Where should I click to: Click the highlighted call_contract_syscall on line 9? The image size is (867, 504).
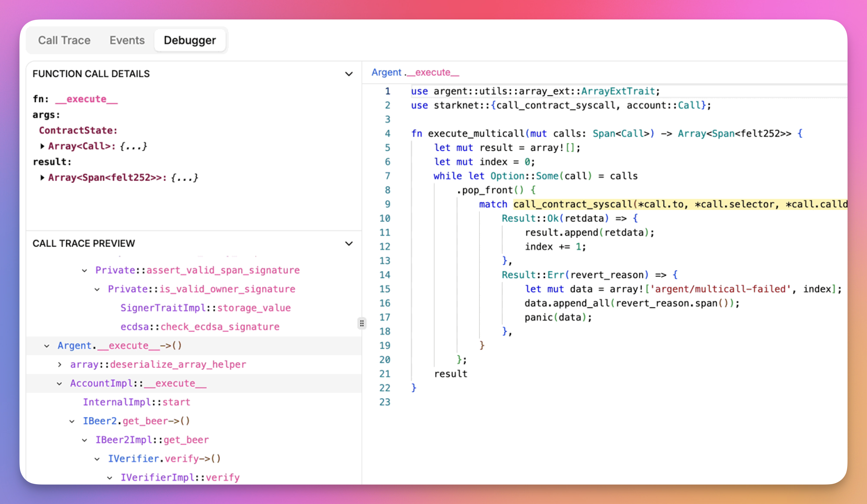tap(573, 204)
